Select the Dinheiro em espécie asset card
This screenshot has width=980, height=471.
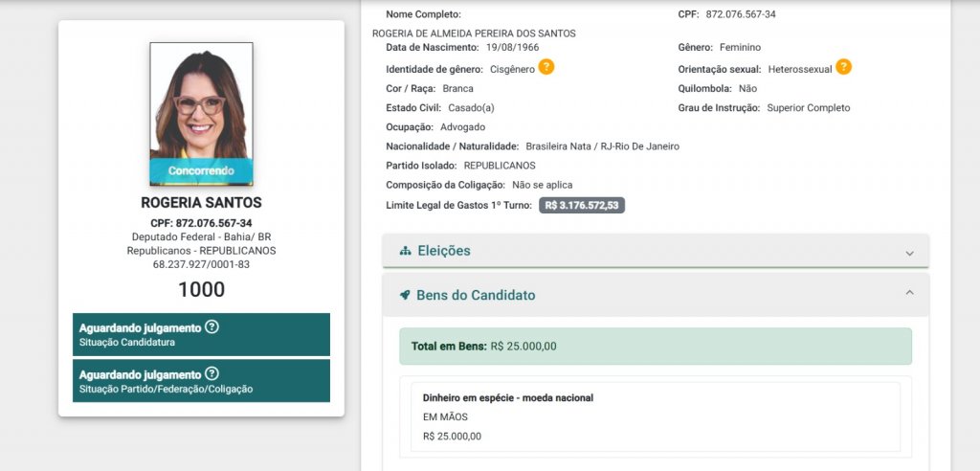click(x=656, y=417)
